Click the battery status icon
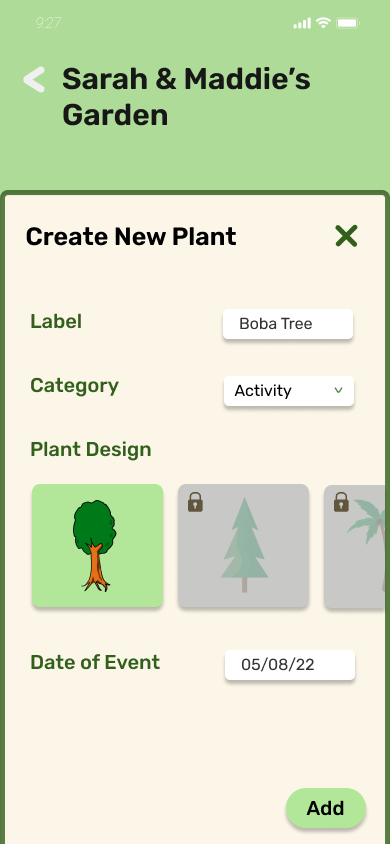The height and width of the screenshot is (844, 390). pyautogui.click(x=348, y=23)
